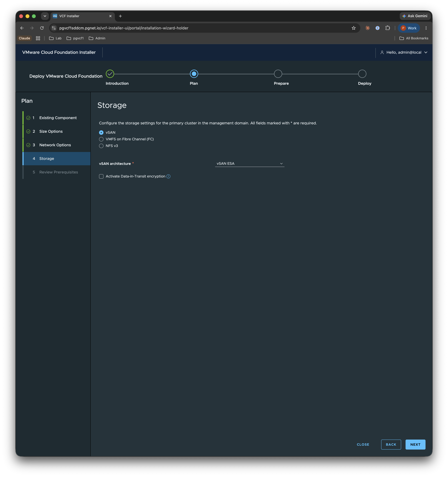
Task: Click the Plan step circle
Action: pyautogui.click(x=194, y=74)
